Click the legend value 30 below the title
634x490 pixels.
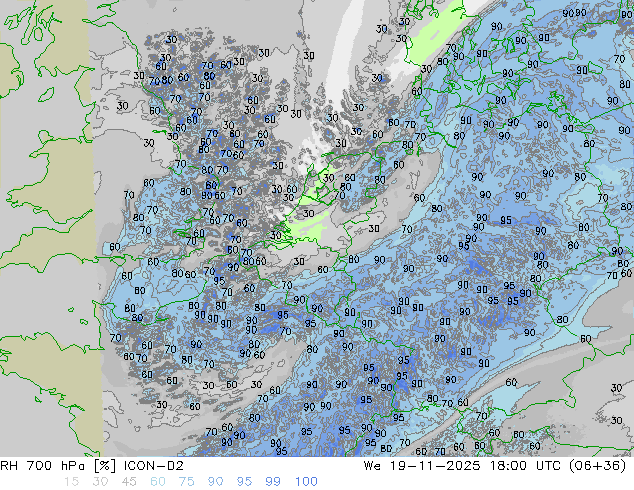(x=100, y=482)
